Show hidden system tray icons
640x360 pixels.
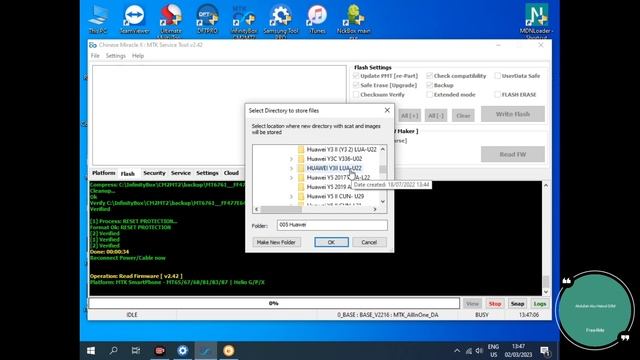click(x=457, y=351)
